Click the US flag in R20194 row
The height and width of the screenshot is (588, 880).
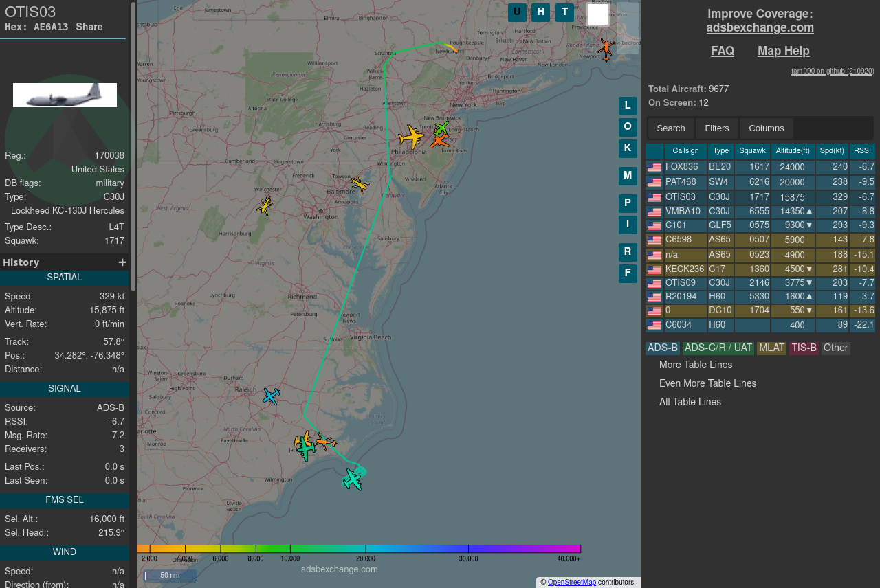pos(654,297)
